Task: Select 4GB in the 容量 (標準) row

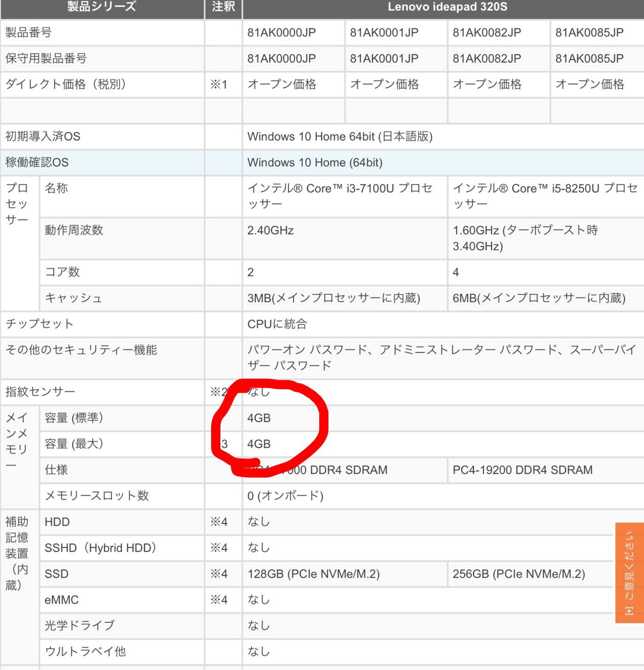Action: (x=259, y=418)
